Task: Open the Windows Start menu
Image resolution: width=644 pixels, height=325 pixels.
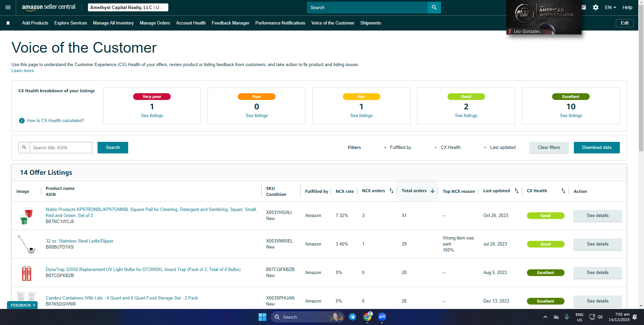Action: coord(262,317)
